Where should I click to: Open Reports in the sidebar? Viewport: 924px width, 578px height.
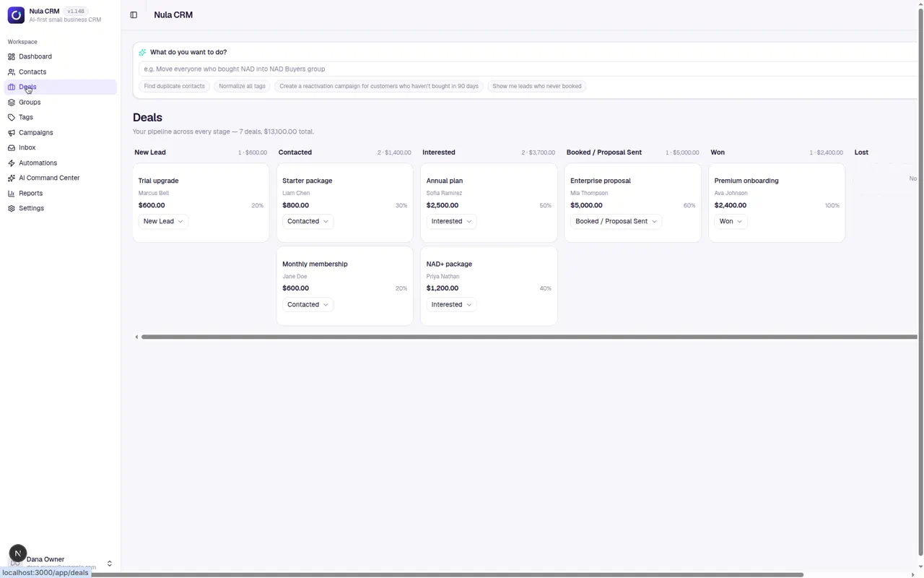coord(61,194)
